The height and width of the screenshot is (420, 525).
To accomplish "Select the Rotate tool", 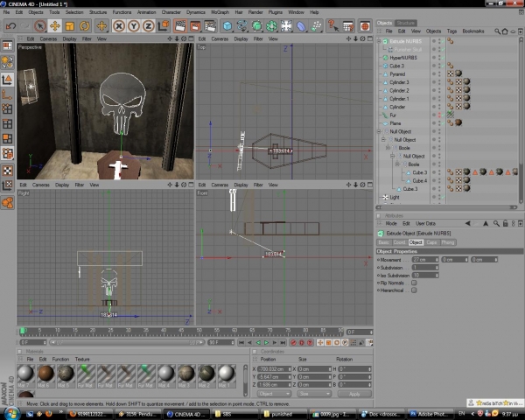I will (84, 25).
